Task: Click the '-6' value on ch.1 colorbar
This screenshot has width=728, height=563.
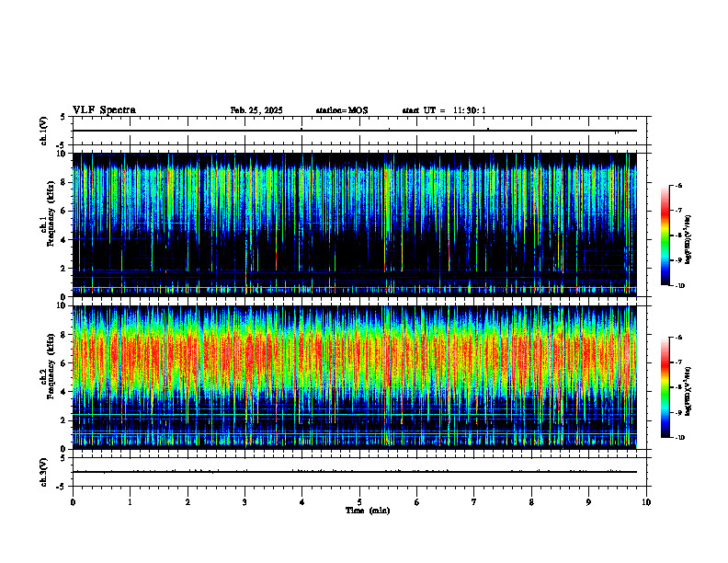Action: point(678,185)
